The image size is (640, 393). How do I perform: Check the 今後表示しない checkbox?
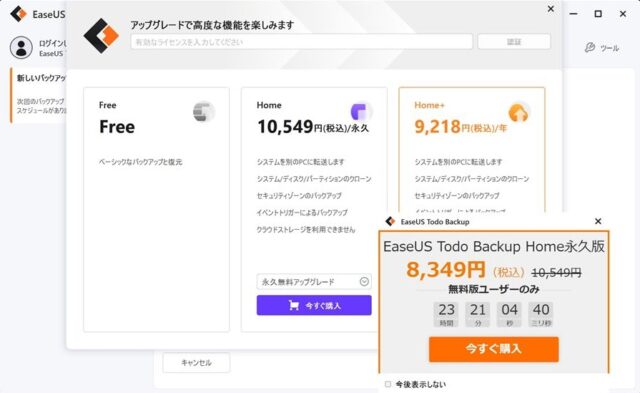(388, 384)
